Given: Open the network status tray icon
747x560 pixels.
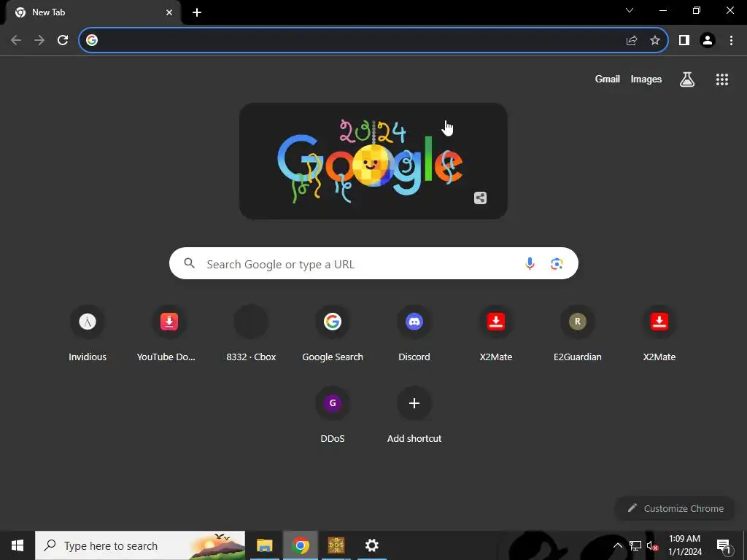Looking at the screenshot, I should (635, 545).
